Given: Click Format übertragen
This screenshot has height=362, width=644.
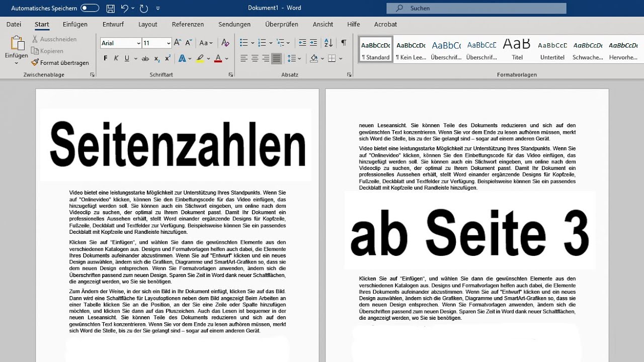Looking at the screenshot, I should pos(60,63).
